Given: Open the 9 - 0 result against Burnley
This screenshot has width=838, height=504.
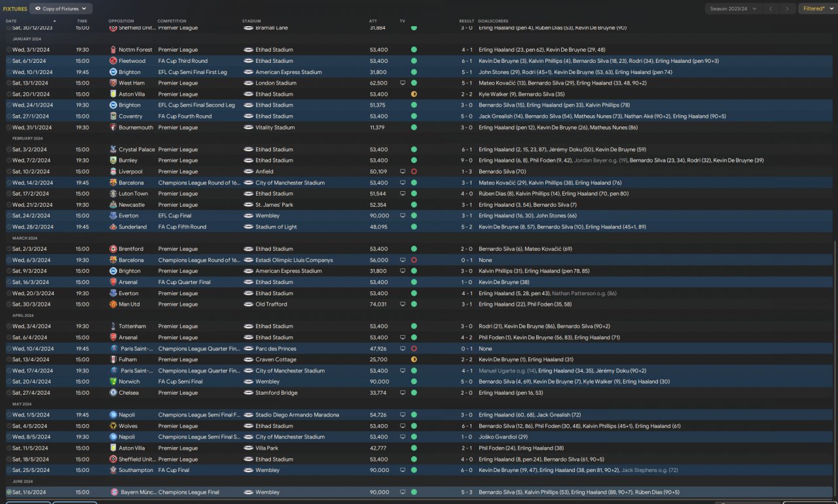Looking at the screenshot, I should (x=466, y=160).
